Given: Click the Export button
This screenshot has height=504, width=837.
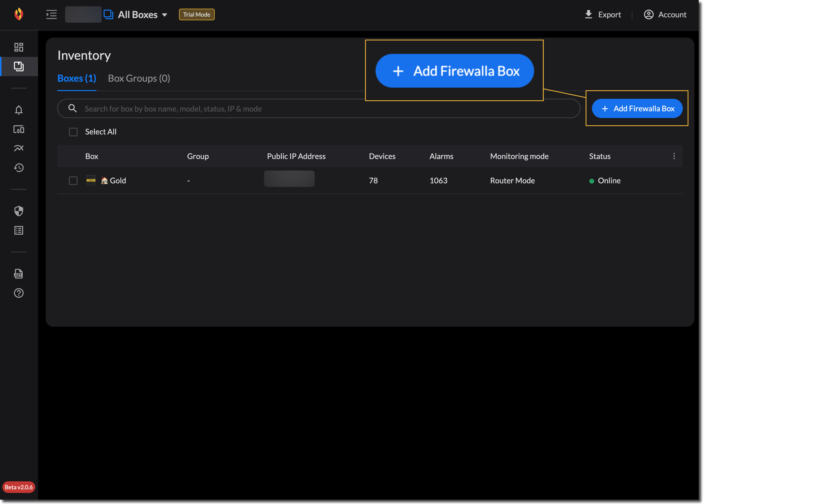Looking at the screenshot, I should 603,15.
